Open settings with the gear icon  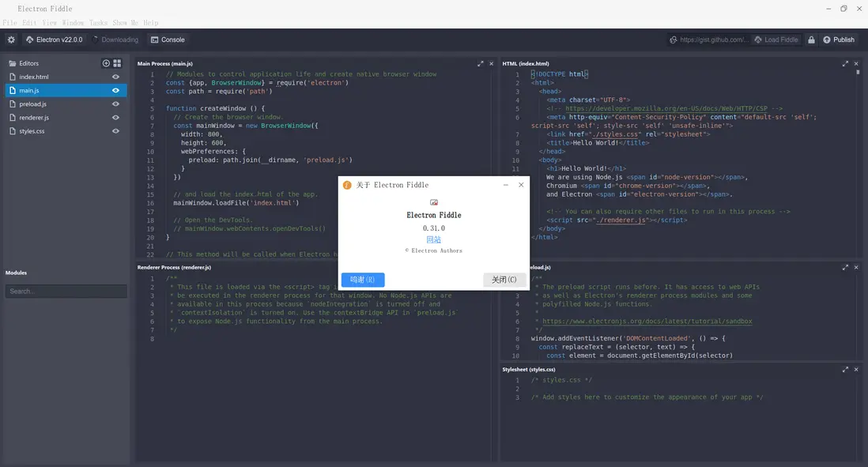click(11, 40)
